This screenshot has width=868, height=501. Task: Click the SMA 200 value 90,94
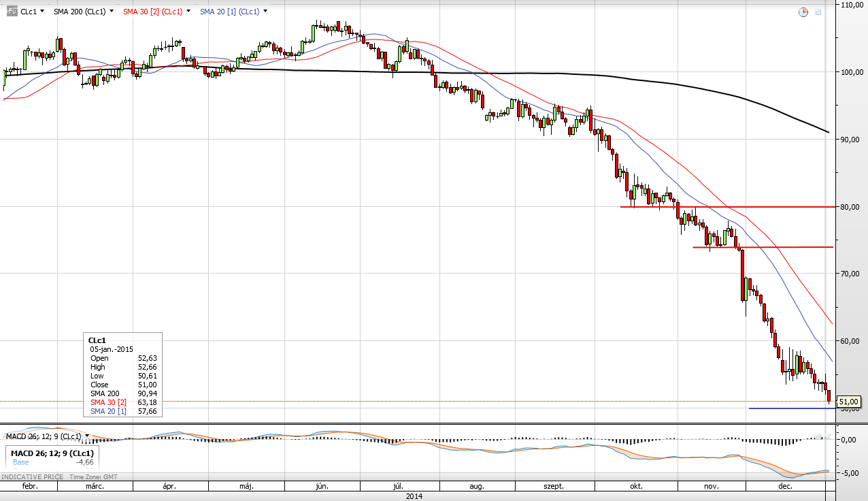(147, 393)
